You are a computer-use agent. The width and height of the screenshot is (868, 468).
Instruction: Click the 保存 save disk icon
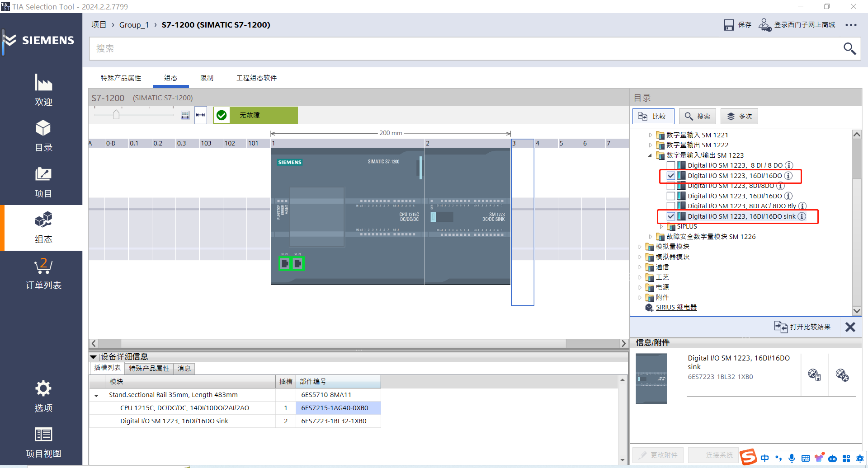coord(728,25)
